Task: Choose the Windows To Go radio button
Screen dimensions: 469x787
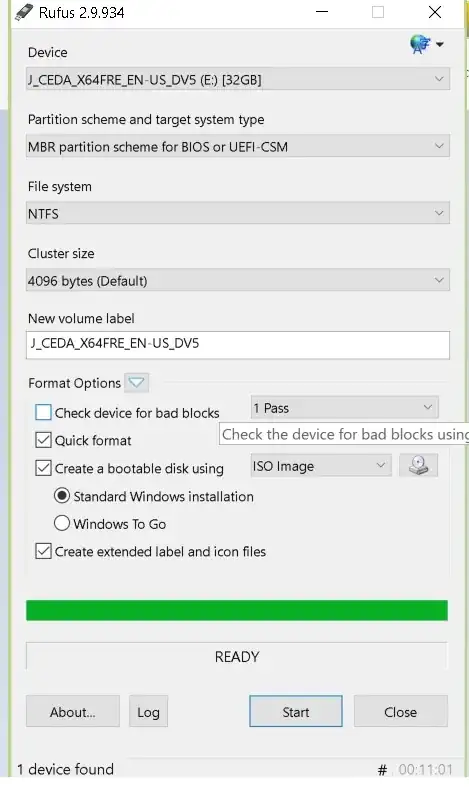Action: click(x=62, y=523)
